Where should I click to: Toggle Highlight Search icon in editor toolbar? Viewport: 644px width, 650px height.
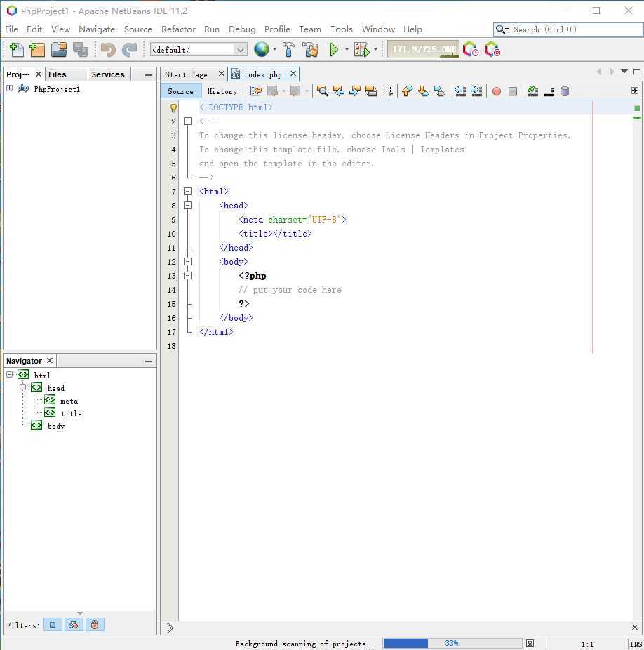(371, 91)
